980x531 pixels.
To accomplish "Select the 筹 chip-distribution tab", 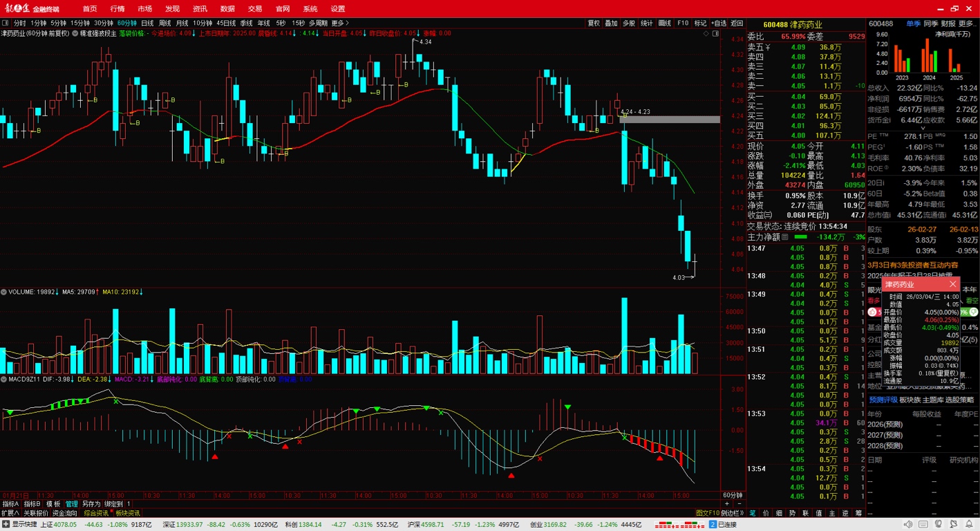I will coord(859,513).
